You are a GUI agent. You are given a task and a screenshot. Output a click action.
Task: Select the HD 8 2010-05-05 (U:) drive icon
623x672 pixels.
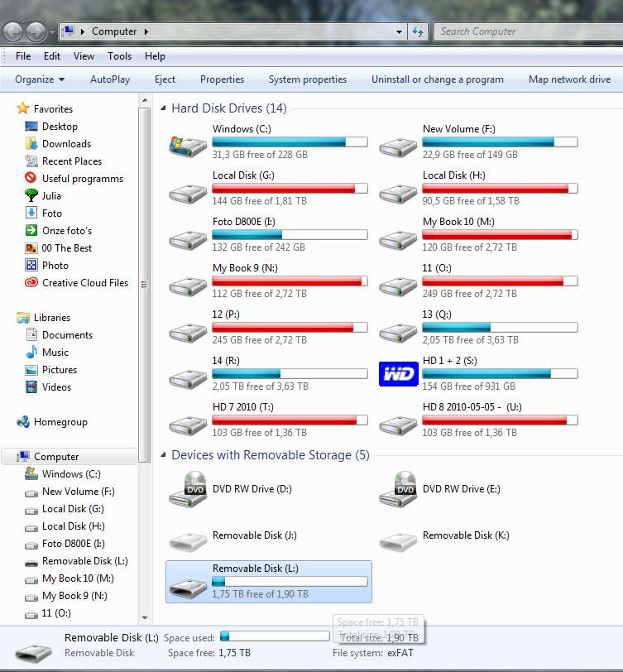[398, 425]
